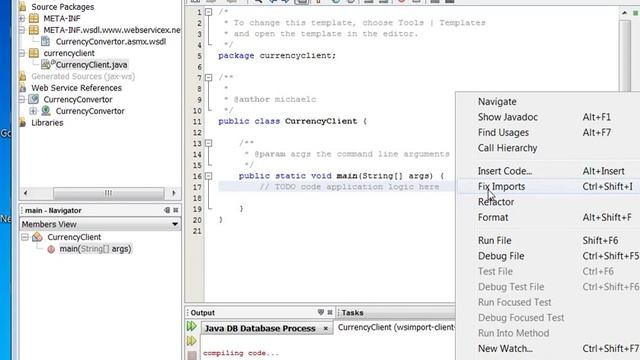Select CurrencyConvertor.asmx.wsdl in the Projects tree
Screen dimensions: 640x360
coord(111,42)
